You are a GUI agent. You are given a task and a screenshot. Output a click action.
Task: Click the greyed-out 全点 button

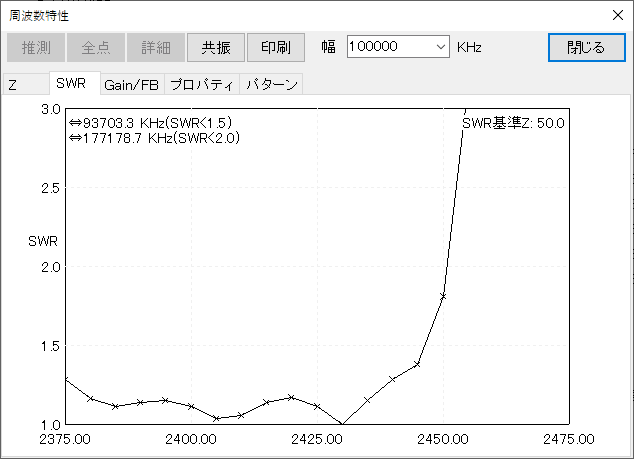[96, 47]
